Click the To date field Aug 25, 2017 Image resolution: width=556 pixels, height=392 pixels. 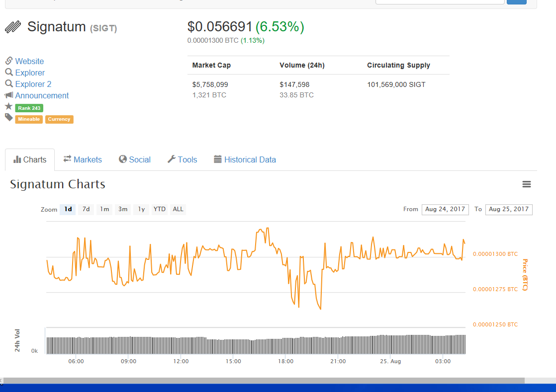coord(509,209)
